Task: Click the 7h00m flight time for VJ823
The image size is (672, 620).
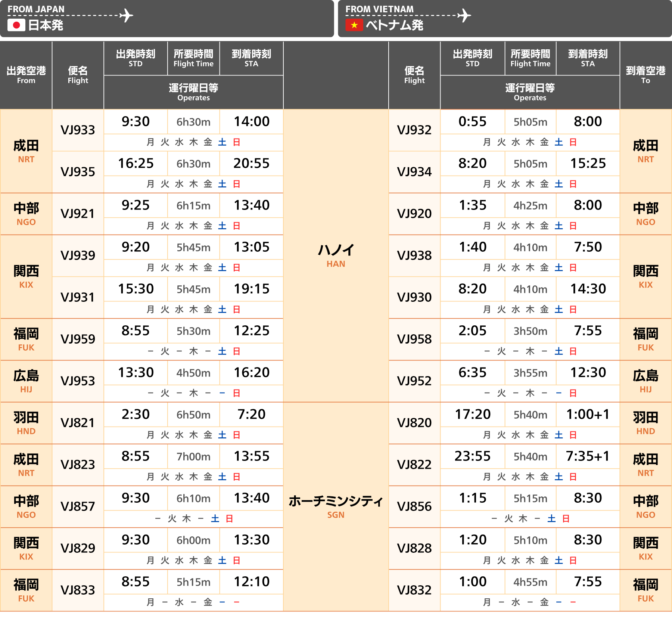Action: 193,456
